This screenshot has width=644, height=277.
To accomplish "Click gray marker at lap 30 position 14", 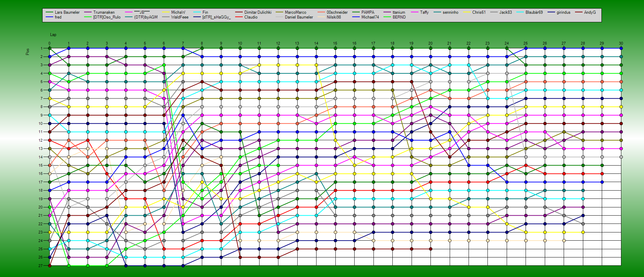I will [621, 157].
